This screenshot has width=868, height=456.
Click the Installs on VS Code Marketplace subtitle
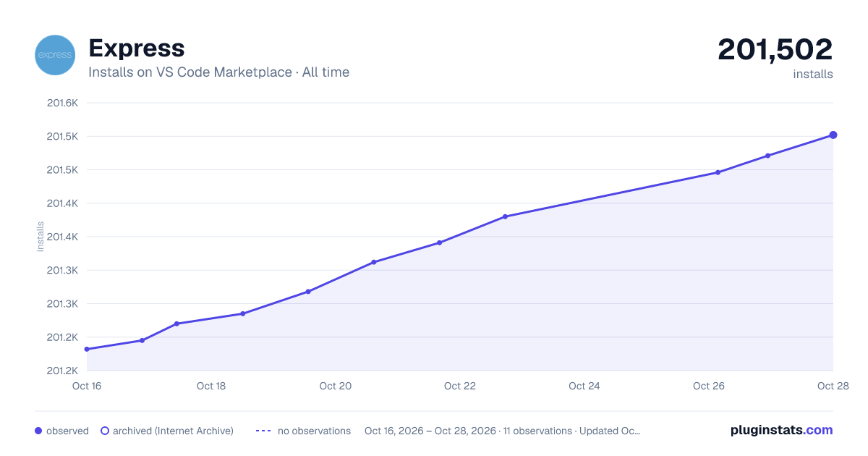click(218, 72)
